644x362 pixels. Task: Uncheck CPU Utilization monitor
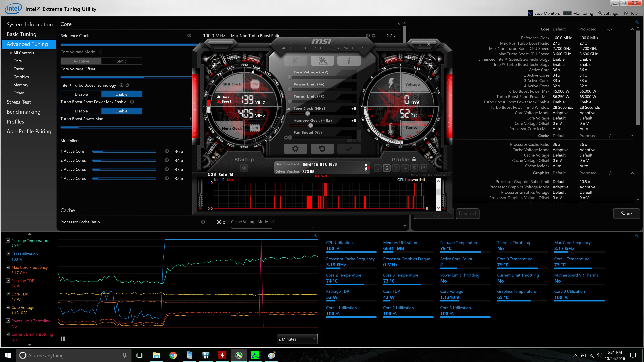coord(8,254)
